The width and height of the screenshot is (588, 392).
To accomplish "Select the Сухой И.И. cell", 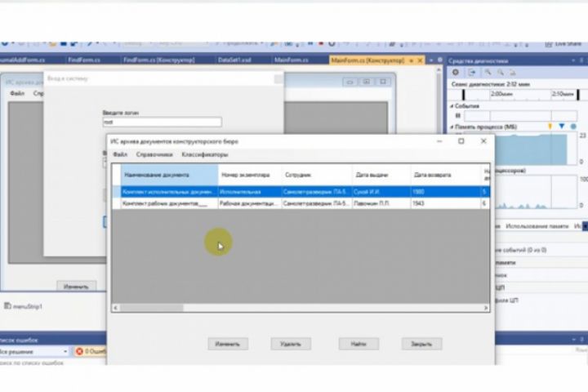I will (381, 192).
